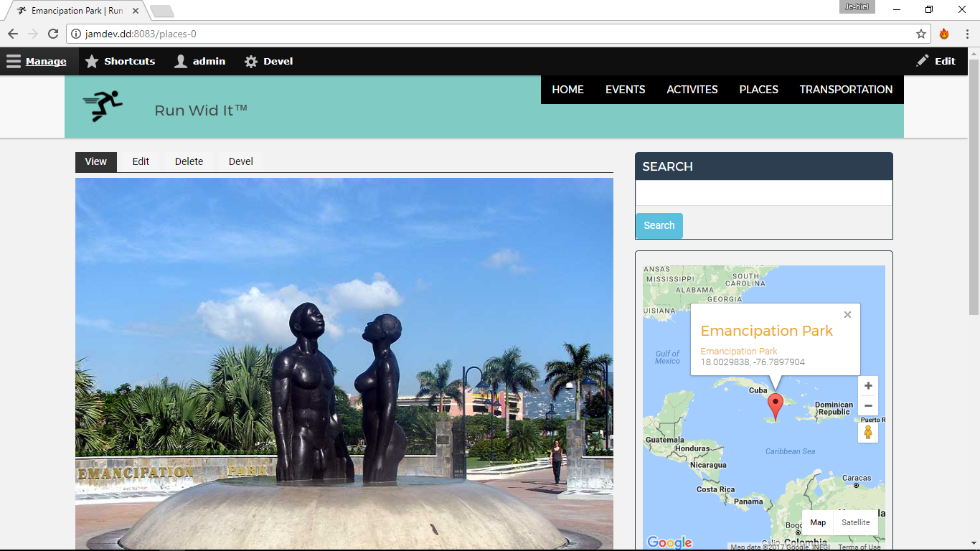Select the Street View pegman
980x551 pixels.
click(868, 432)
